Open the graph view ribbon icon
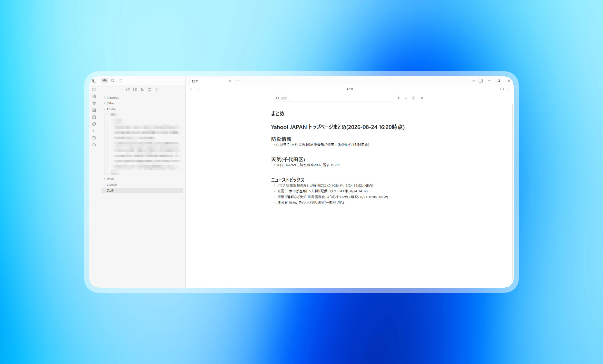Image resolution: width=603 pixels, height=364 pixels. tap(94, 103)
